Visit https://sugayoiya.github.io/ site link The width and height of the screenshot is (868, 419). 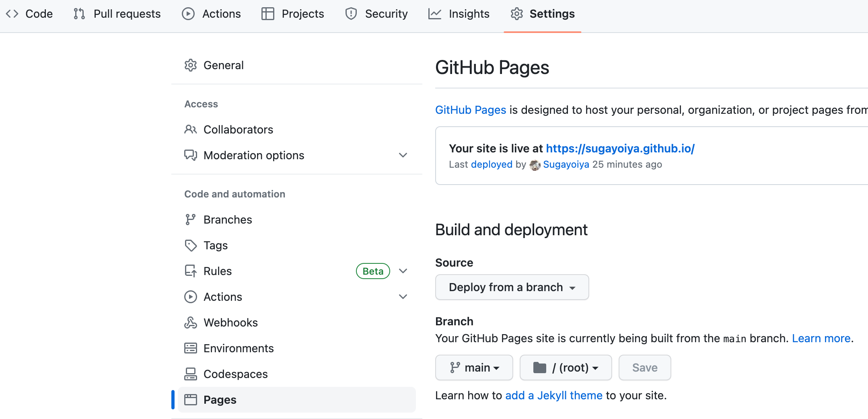tap(620, 148)
